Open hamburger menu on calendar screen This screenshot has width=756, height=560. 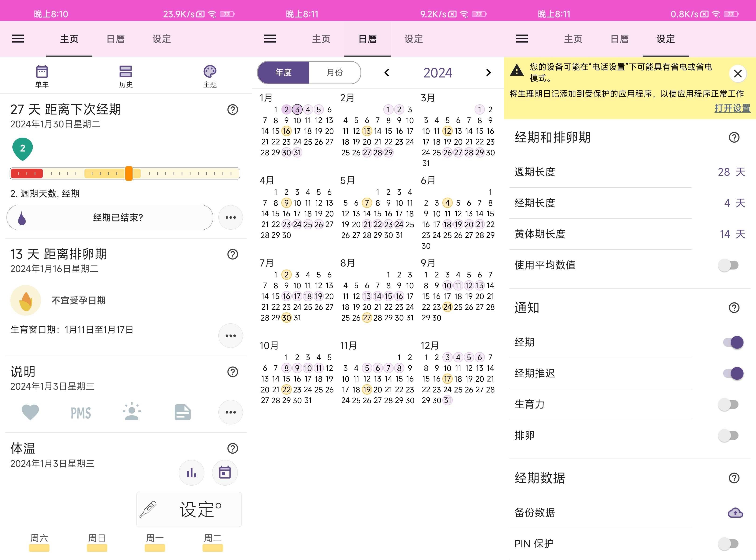click(270, 39)
